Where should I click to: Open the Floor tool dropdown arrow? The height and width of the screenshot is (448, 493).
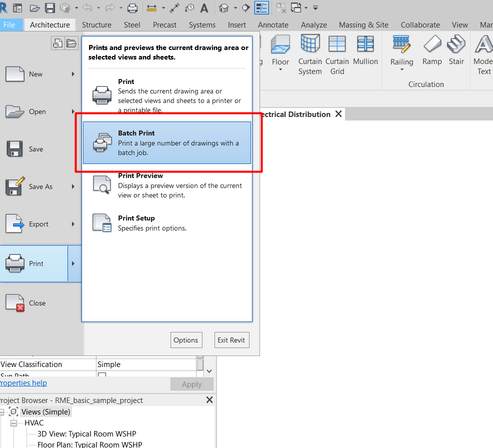[x=280, y=69]
